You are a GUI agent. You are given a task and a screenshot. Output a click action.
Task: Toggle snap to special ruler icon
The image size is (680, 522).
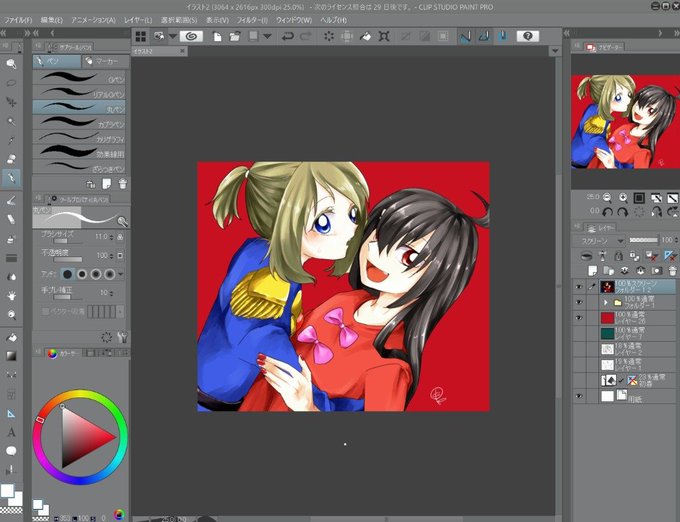coord(484,36)
